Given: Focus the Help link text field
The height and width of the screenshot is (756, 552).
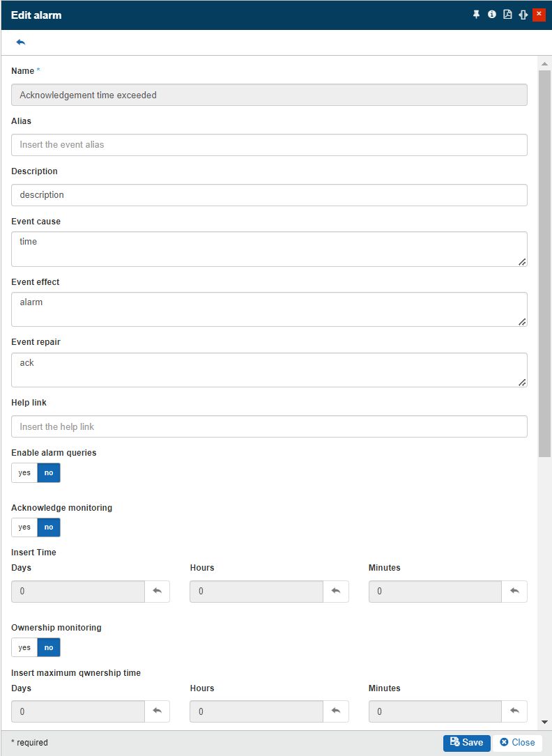Looking at the screenshot, I should pyautogui.click(x=269, y=426).
